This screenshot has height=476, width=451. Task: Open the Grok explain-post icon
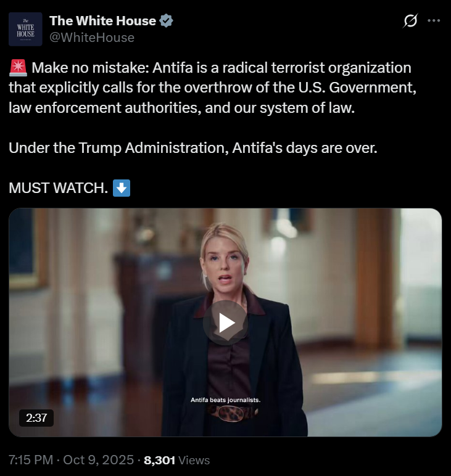point(410,20)
